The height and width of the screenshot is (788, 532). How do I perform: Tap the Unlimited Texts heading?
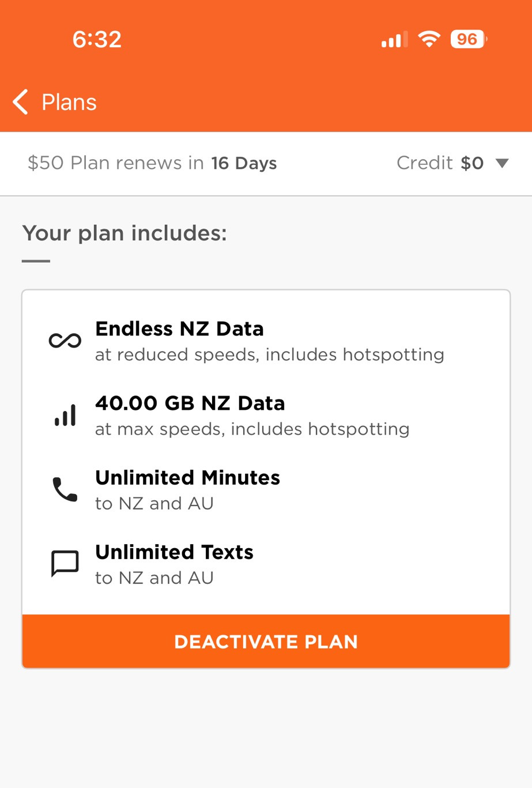(174, 552)
